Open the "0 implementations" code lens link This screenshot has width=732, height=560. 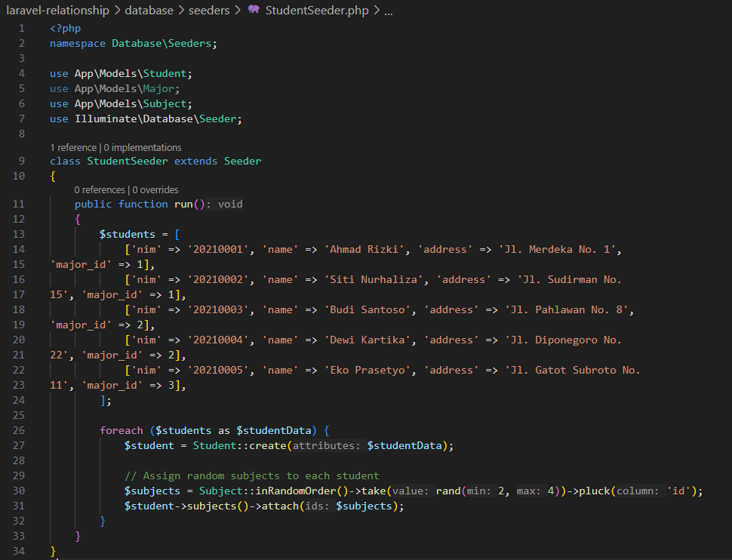point(142,148)
